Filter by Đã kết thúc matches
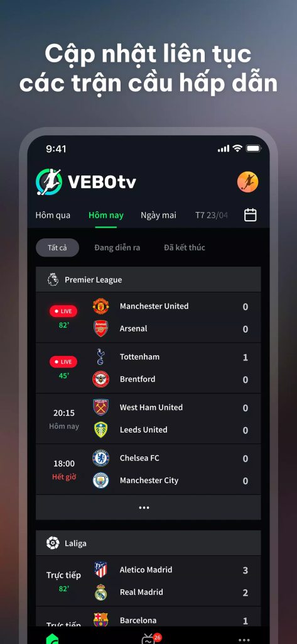 [x=184, y=248]
